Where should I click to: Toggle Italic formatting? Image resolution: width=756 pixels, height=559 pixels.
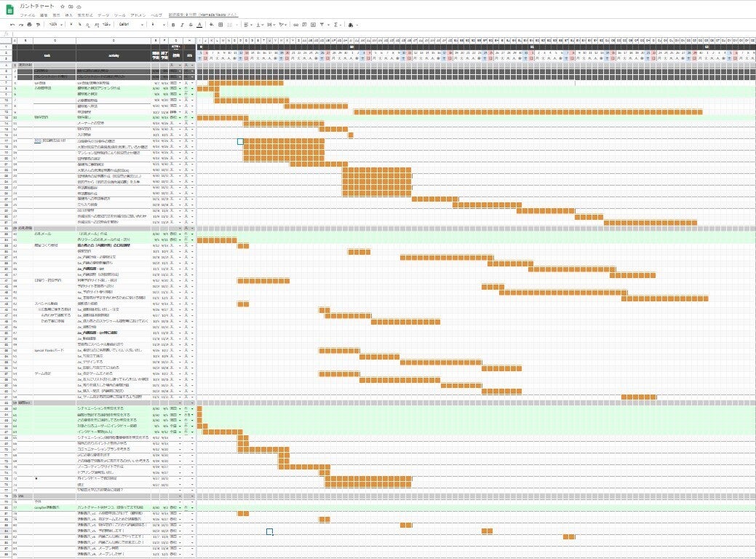click(180, 24)
